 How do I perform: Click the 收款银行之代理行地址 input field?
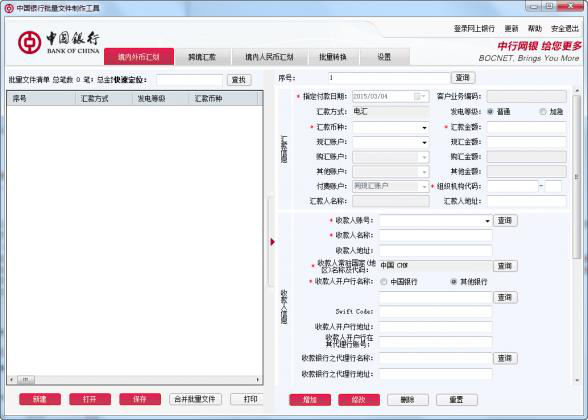pos(435,374)
